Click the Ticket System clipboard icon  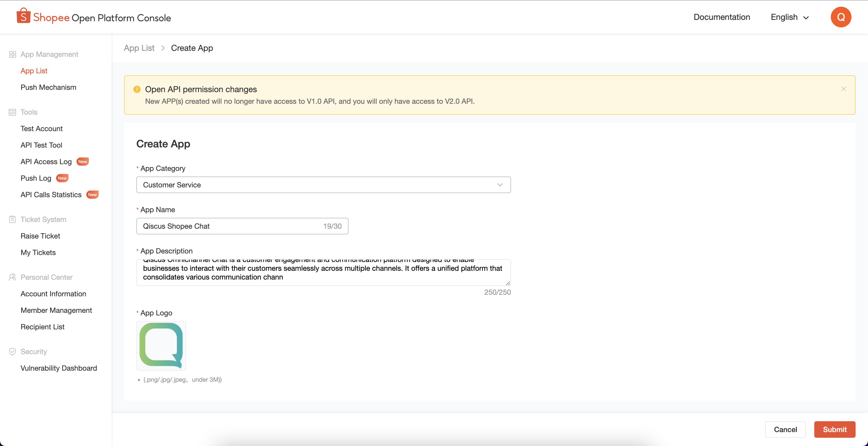click(x=12, y=219)
